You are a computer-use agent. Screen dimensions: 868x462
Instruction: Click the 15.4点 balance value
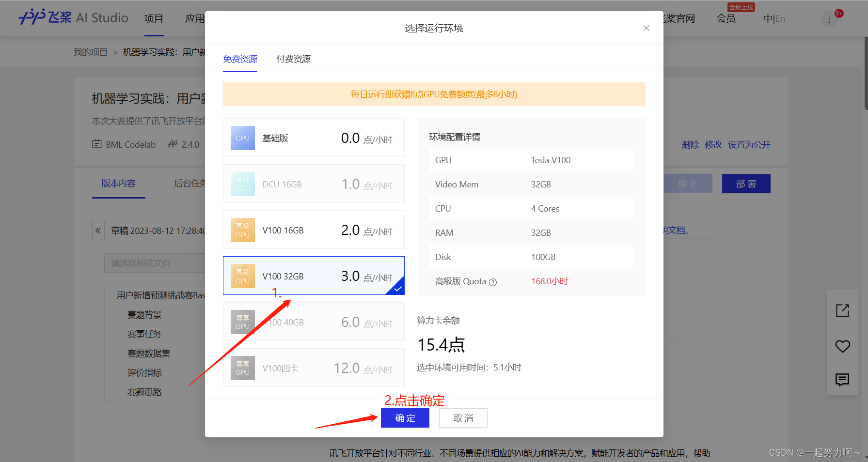point(441,345)
